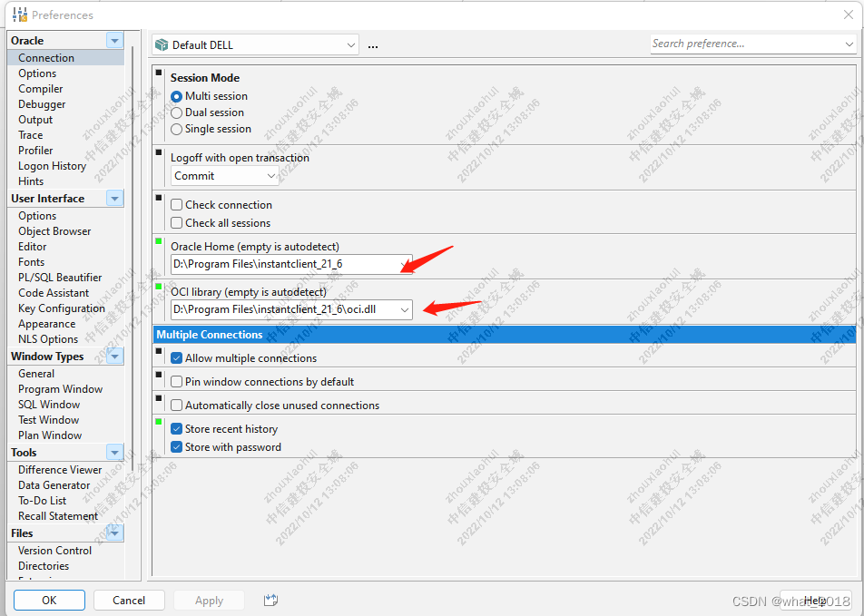
Task: Click the Search preference input field
Action: coord(744,44)
